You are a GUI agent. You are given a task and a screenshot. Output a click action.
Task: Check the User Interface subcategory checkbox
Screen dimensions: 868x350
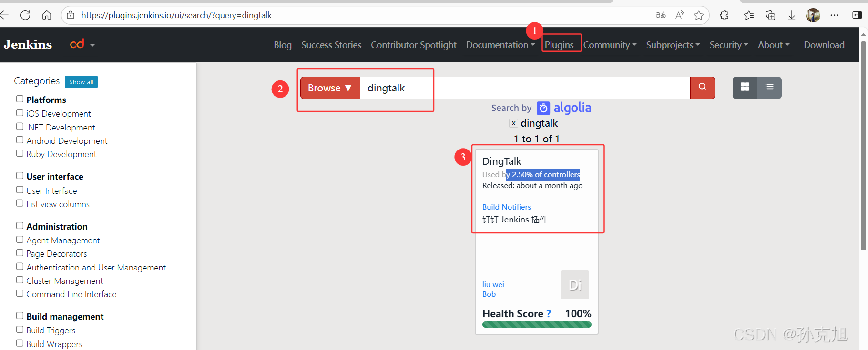pyautogui.click(x=20, y=190)
